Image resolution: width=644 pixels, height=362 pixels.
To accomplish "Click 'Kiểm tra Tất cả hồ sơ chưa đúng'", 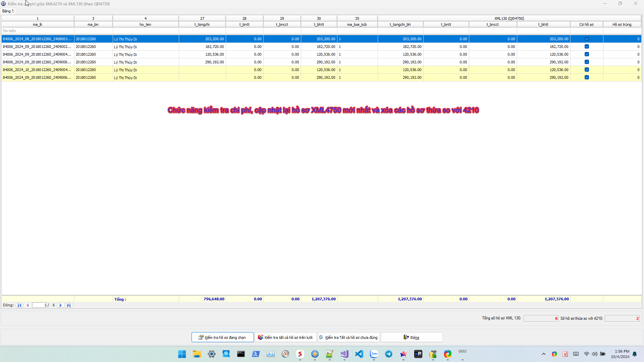I will click(x=348, y=337).
